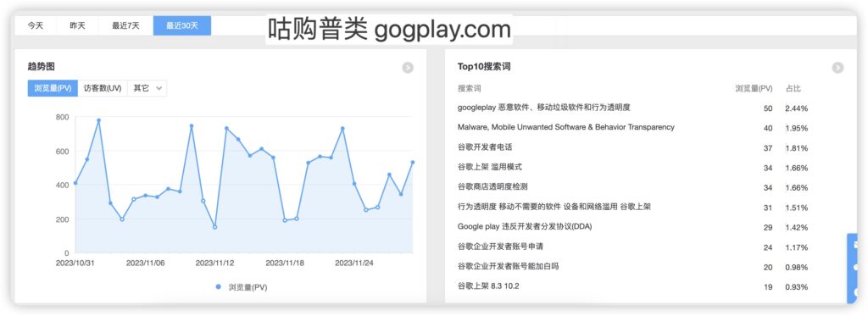Open search term googleplay 恶意软件 row
The width and height of the screenshot is (868, 316).
pyautogui.click(x=544, y=108)
